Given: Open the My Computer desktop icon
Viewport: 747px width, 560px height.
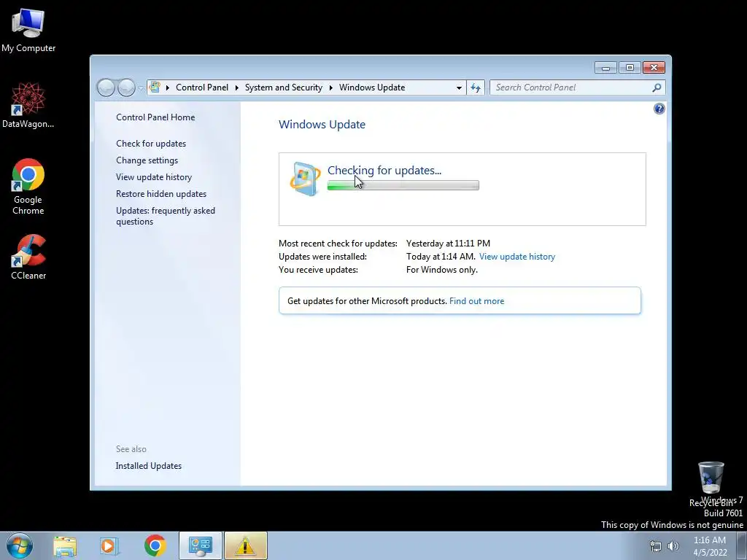Looking at the screenshot, I should (28, 29).
